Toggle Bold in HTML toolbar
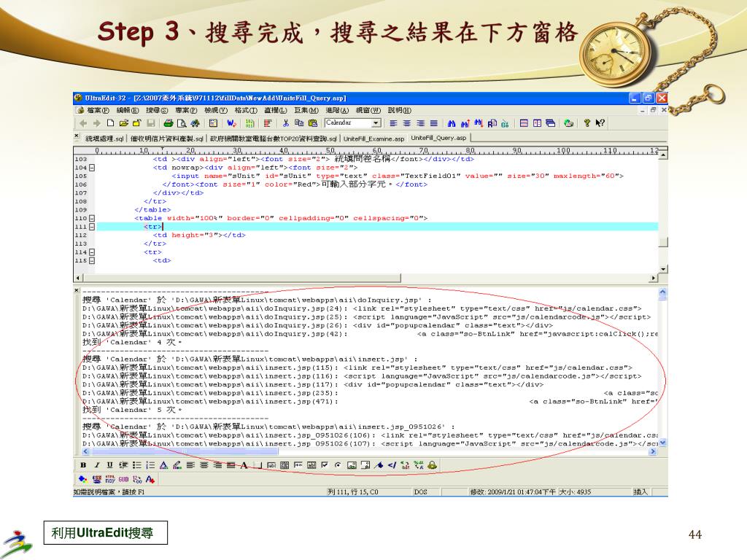The height and width of the screenshot is (560, 747). tap(83, 465)
